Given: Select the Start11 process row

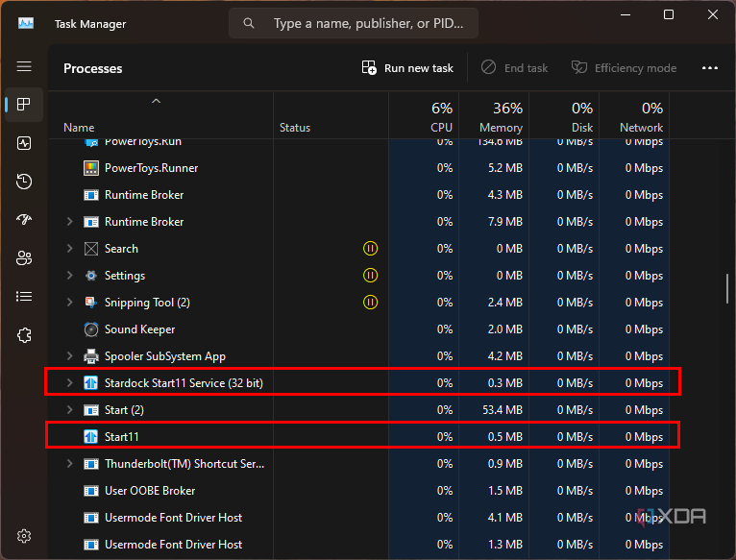Looking at the screenshot, I should point(359,437).
